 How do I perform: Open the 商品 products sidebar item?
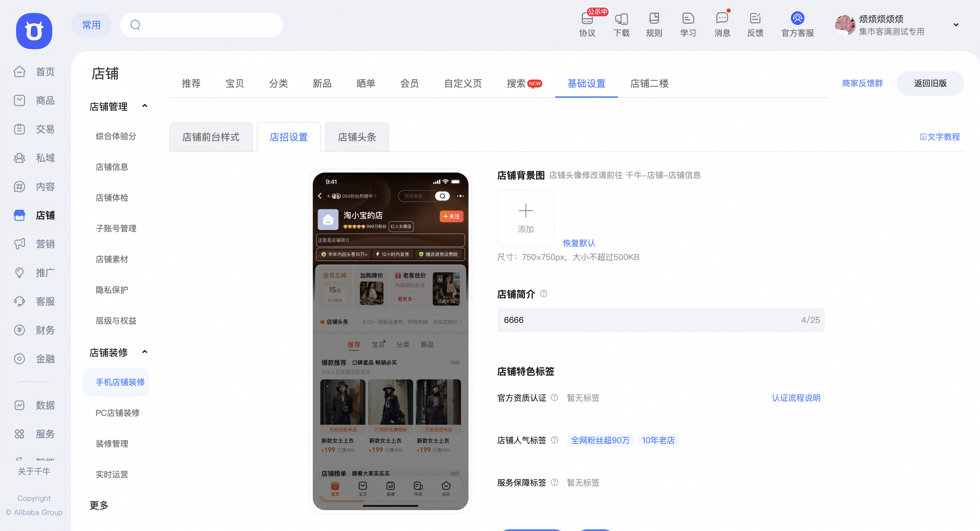click(34, 100)
